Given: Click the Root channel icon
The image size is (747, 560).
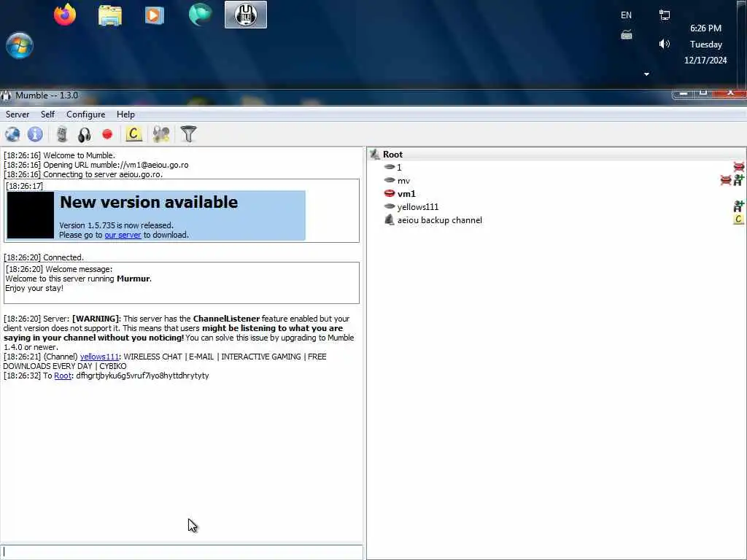Looking at the screenshot, I should click(x=375, y=155).
